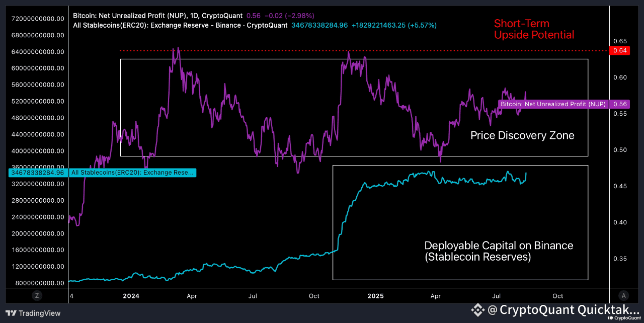Click the 44000000000.00 axis value

pos(37,134)
